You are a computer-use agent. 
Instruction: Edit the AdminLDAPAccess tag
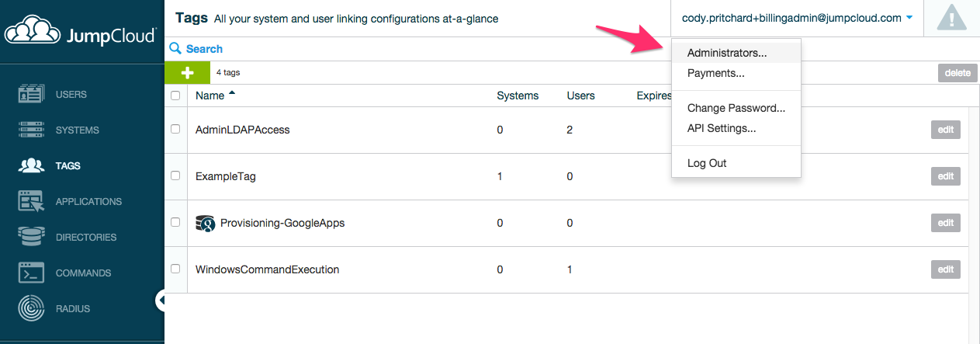946,130
